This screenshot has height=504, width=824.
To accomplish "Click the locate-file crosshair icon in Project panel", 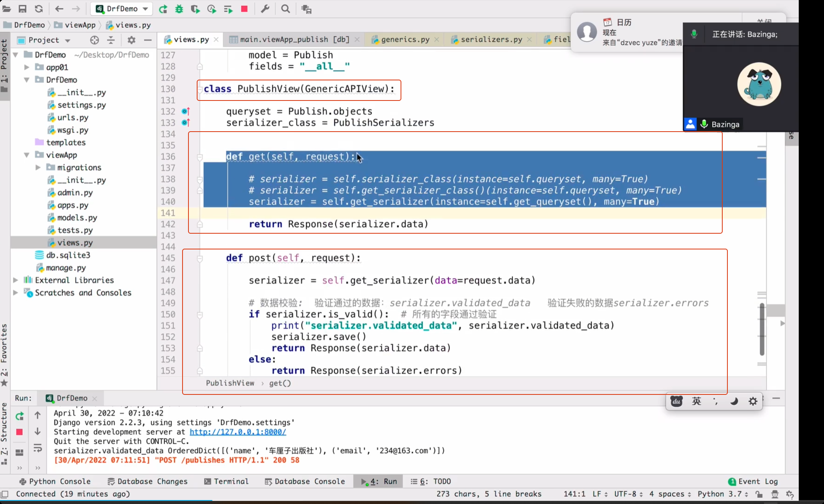I will 94,40.
